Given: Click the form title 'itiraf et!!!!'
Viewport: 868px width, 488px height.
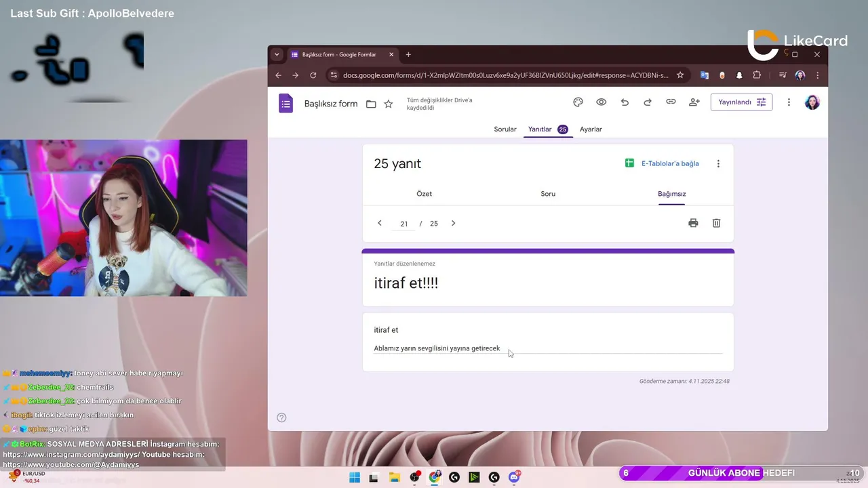Looking at the screenshot, I should pos(406,283).
